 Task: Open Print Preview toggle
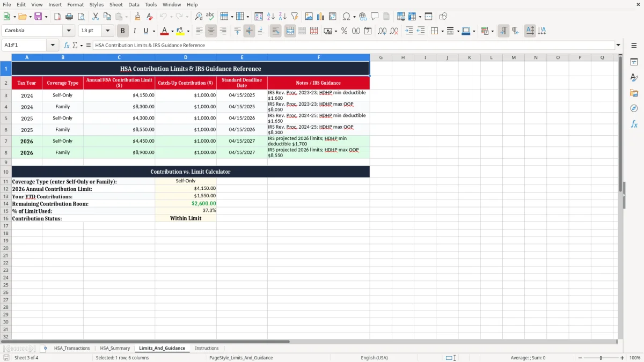(81, 17)
